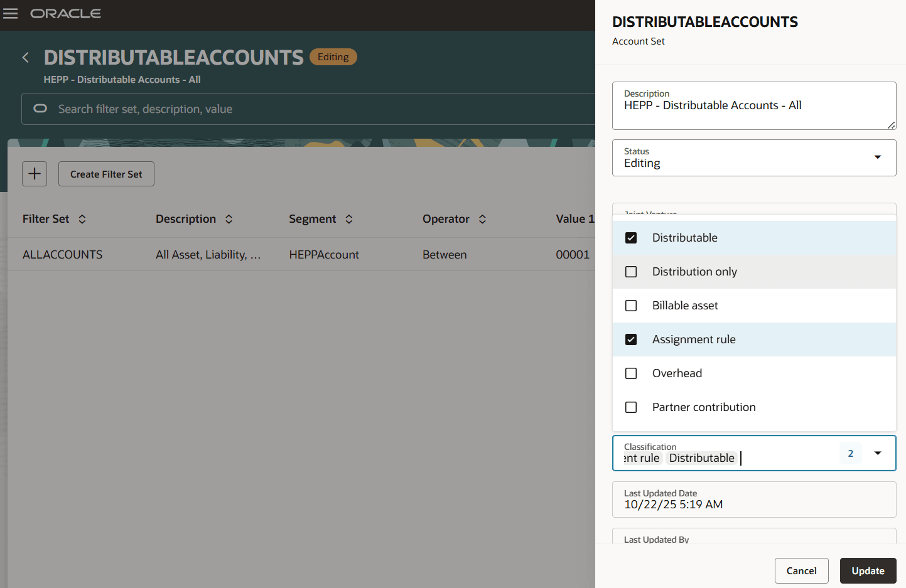Uncheck the Distributable classification
Viewport: 906px width, 588px height.
pyautogui.click(x=631, y=237)
